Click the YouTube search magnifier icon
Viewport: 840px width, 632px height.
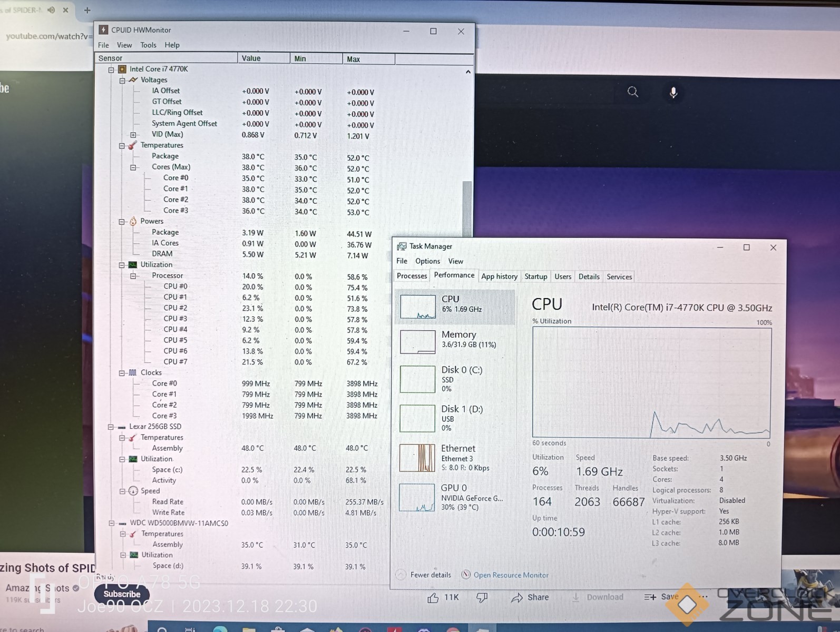[x=633, y=92]
